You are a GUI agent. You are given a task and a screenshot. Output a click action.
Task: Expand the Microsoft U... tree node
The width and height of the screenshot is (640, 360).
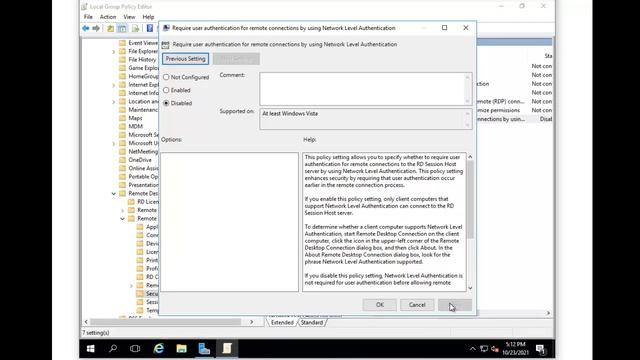114,143
